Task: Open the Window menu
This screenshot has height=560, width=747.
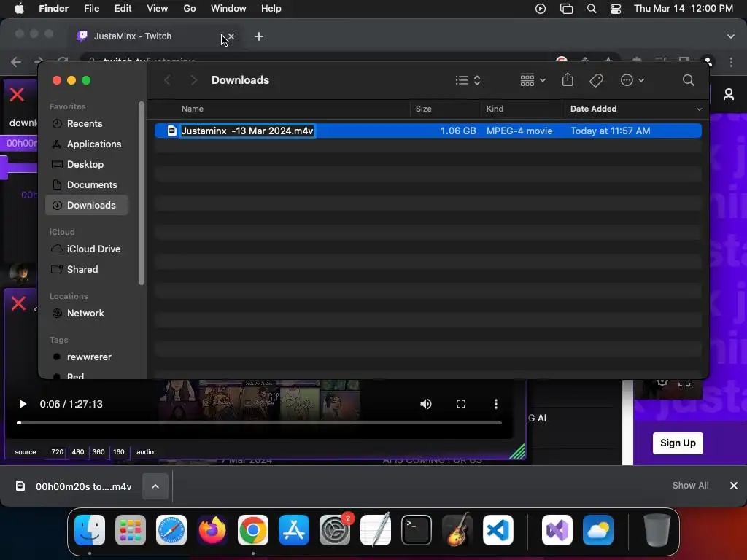Action: 228,9
